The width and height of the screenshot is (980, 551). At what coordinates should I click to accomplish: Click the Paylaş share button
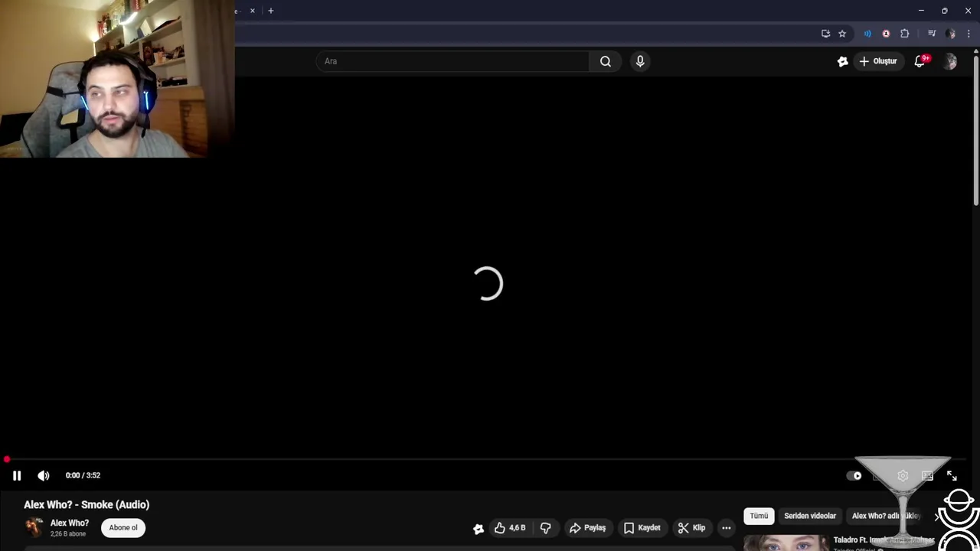[587, 527]
